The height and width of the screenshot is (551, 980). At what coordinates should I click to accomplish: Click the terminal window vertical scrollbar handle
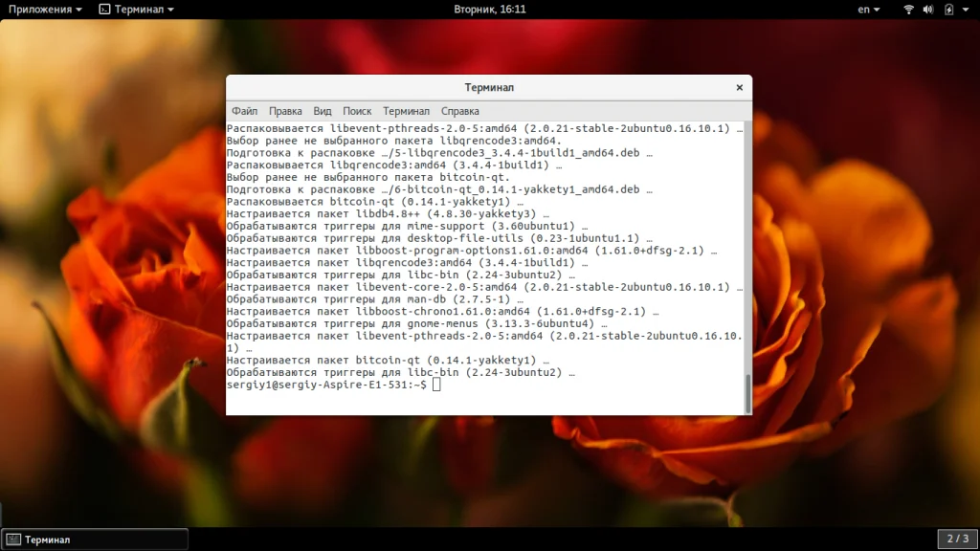[747, 393]
